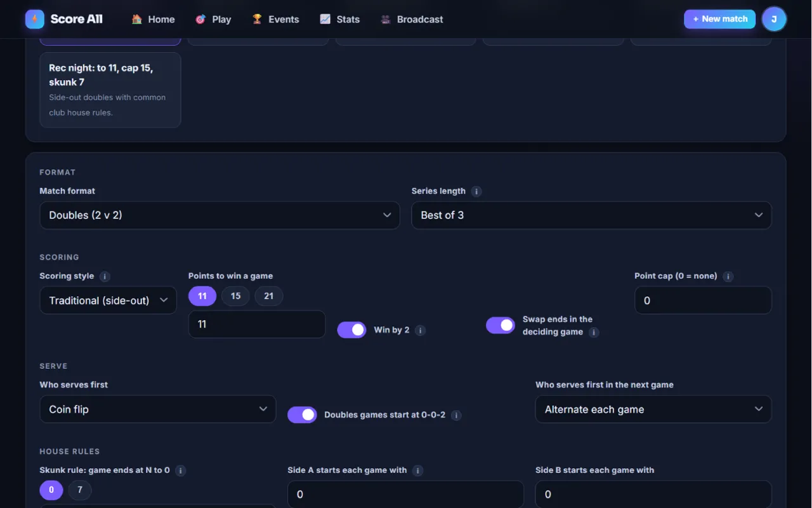Select 11 points to win preset
Viewport: 812px width, 508px height.
pos(202,296)
